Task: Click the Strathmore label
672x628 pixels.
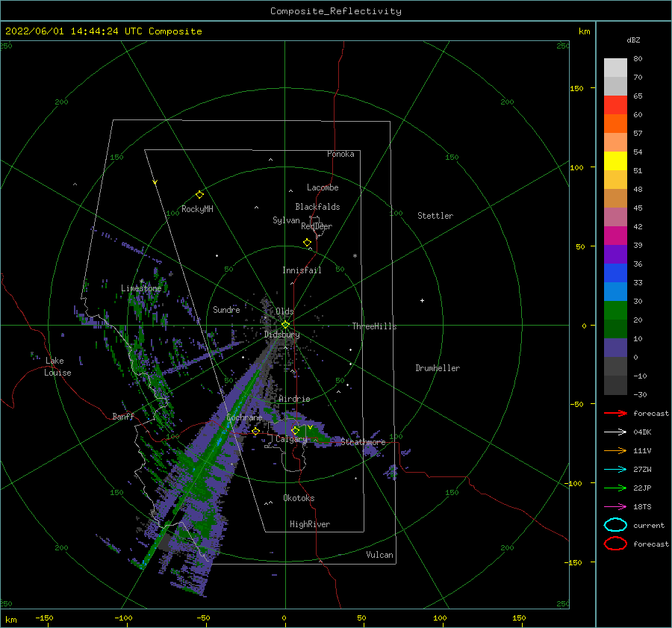Action: pyautogui.click(x=363, y=442)
